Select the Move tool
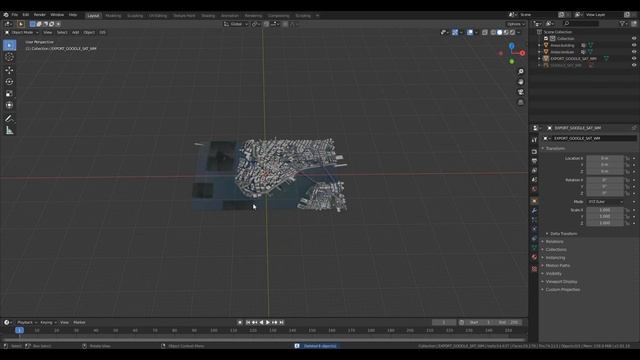This screenshot has height=360, width=640. point(9,70)
